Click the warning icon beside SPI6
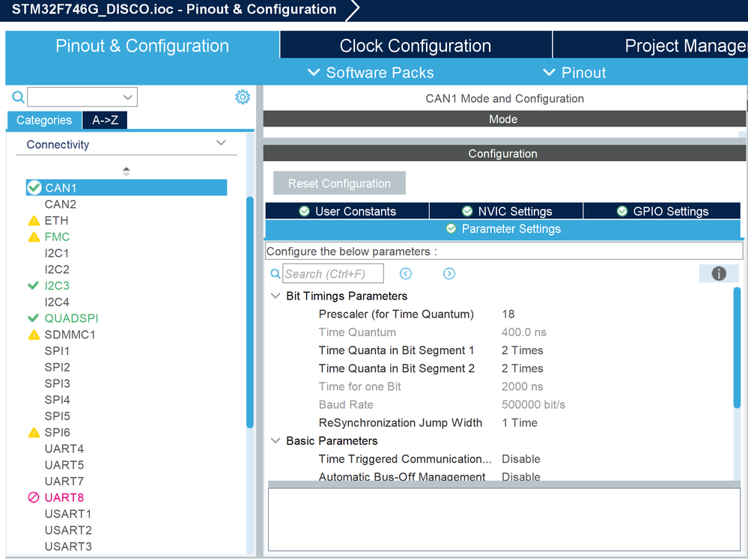748x560 pixels. coord(34,432)
